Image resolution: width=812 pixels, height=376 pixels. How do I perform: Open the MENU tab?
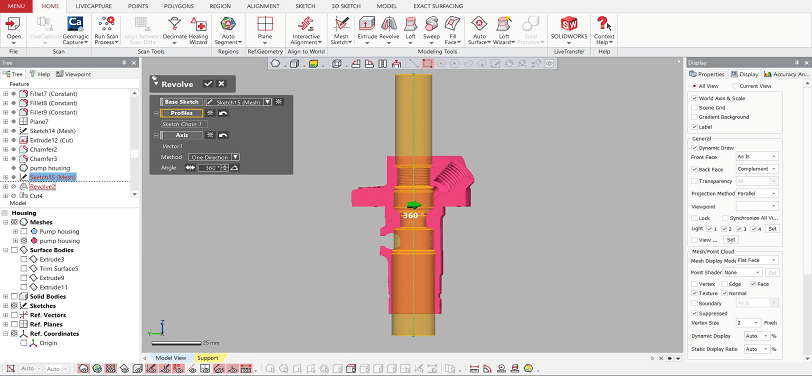point(16,6)
